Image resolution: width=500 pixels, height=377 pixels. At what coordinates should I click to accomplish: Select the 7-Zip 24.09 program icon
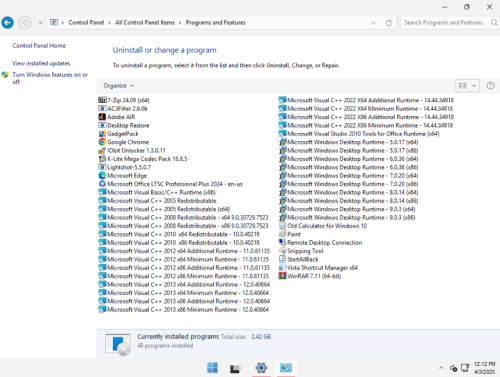102,100
